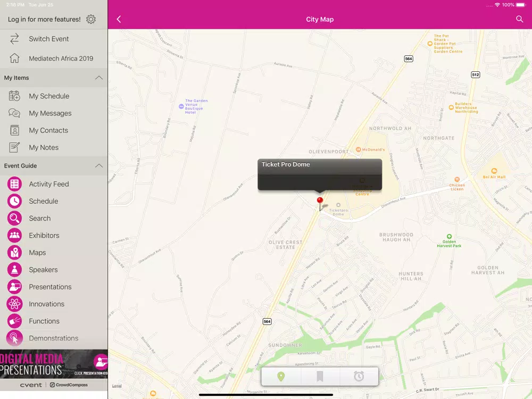Open My Contacts label
The image size is (532, 399).
[x=48, y=130]
